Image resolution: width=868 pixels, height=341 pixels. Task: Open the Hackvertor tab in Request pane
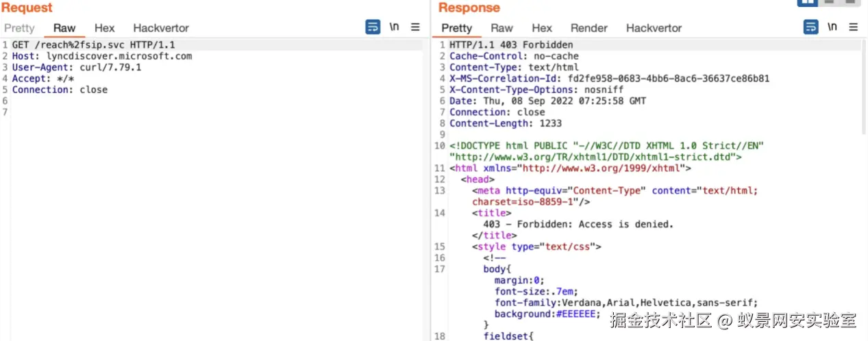click(161, 28)
